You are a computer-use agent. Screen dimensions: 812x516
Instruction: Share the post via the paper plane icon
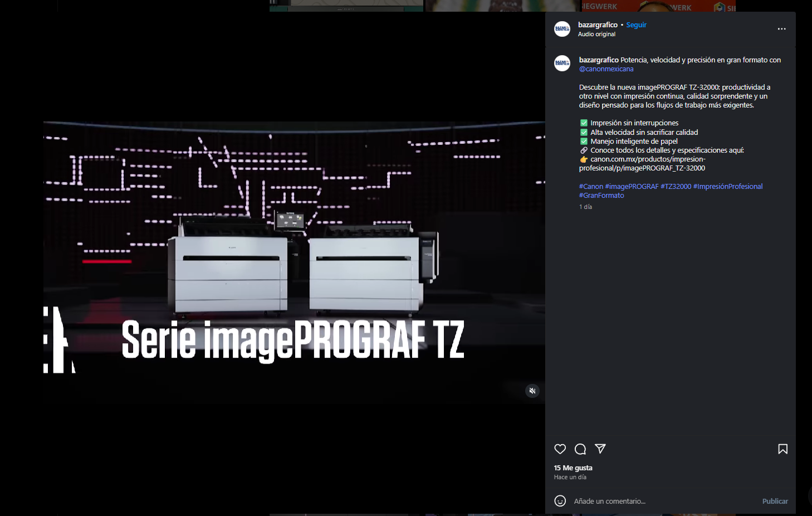(600, 449)
